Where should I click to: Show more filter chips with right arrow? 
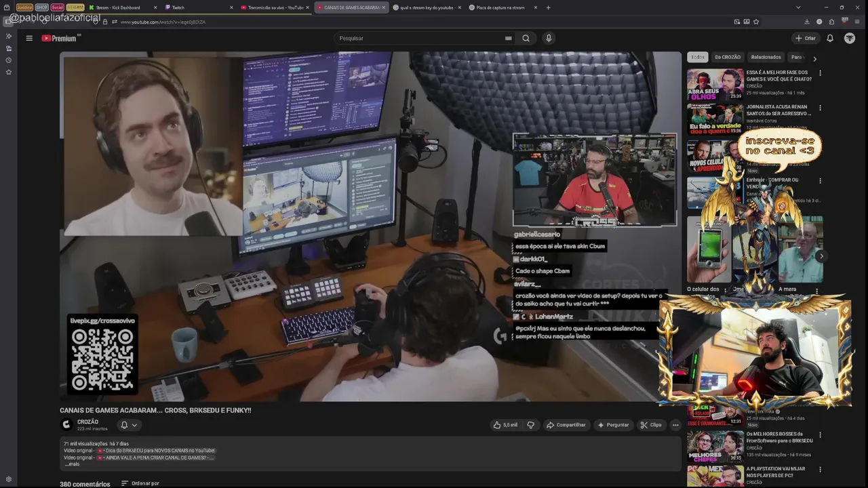814,58
